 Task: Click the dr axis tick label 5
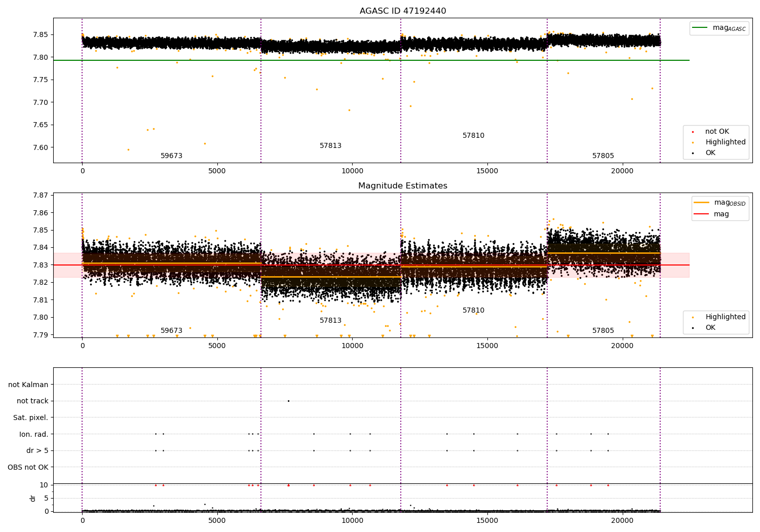point(46,498)
